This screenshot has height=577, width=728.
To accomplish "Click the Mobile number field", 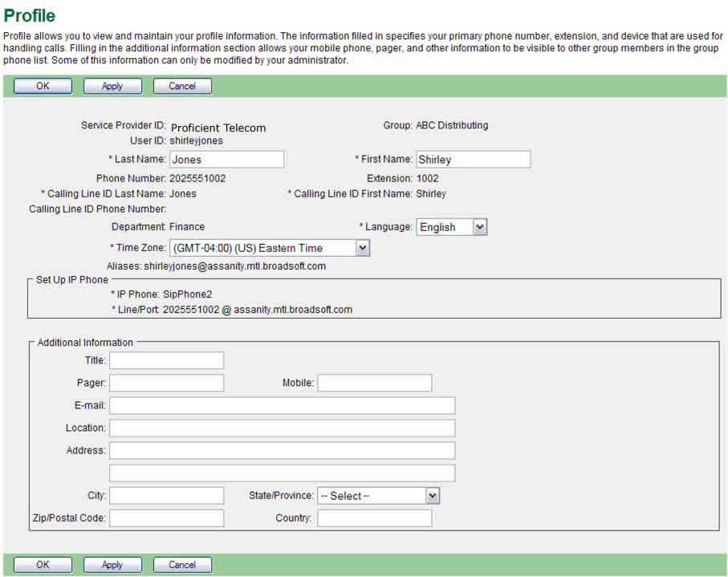I will tap(374, 383).
